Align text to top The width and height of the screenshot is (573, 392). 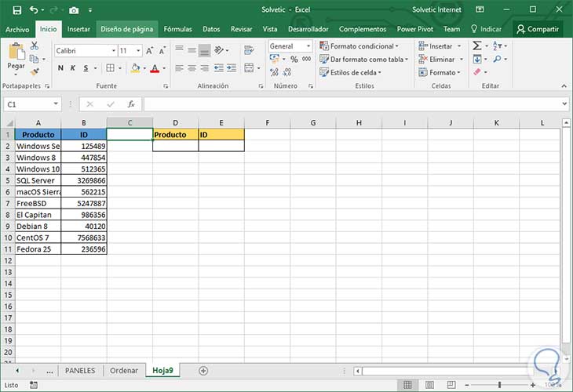[x=179, y=49]
